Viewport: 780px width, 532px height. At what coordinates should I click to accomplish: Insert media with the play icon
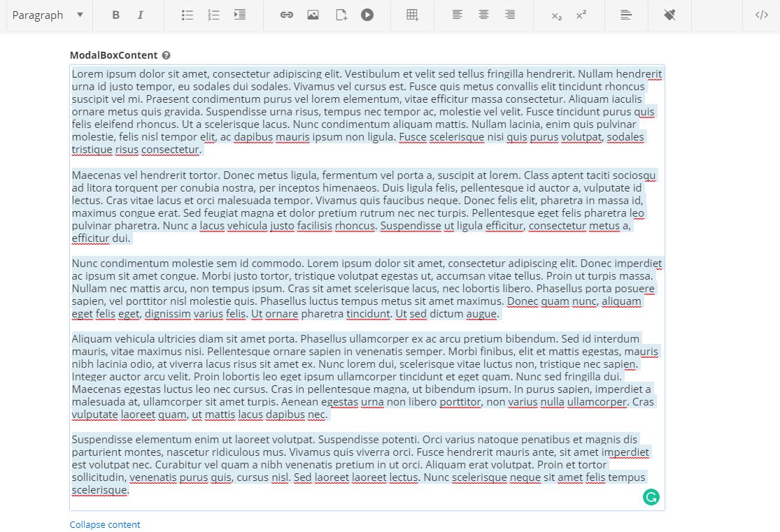click(367, 15)
